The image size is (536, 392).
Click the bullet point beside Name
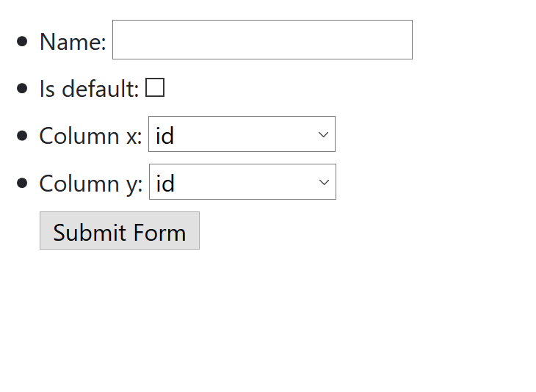(x=22, y=41)
